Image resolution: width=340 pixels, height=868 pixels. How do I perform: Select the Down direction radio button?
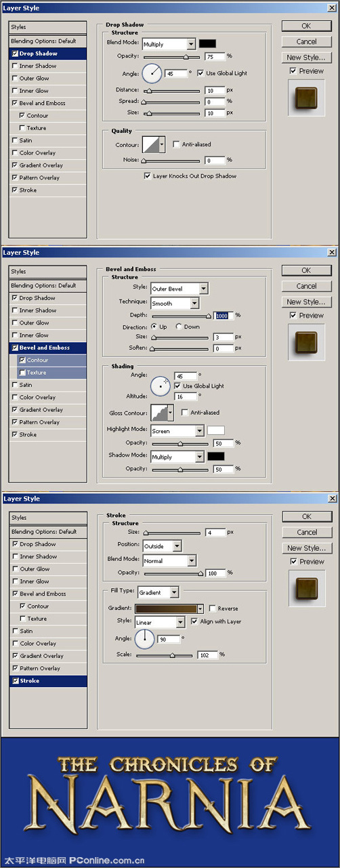[179, 327]
